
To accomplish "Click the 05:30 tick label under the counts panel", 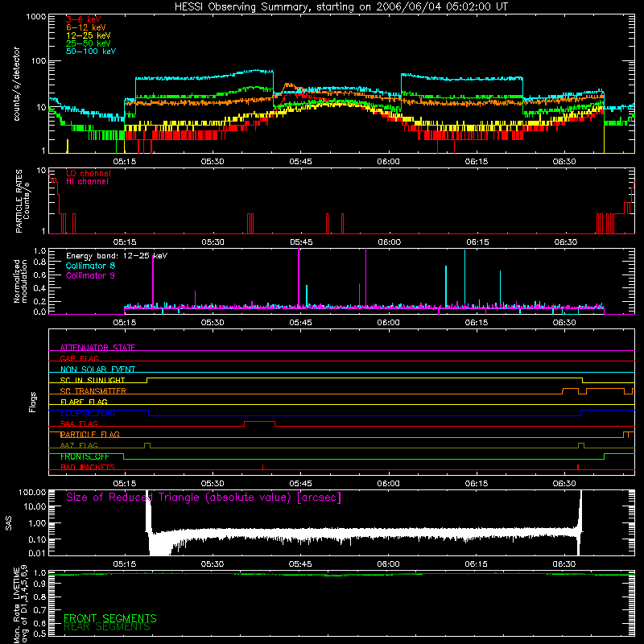I will click(213, 162).
